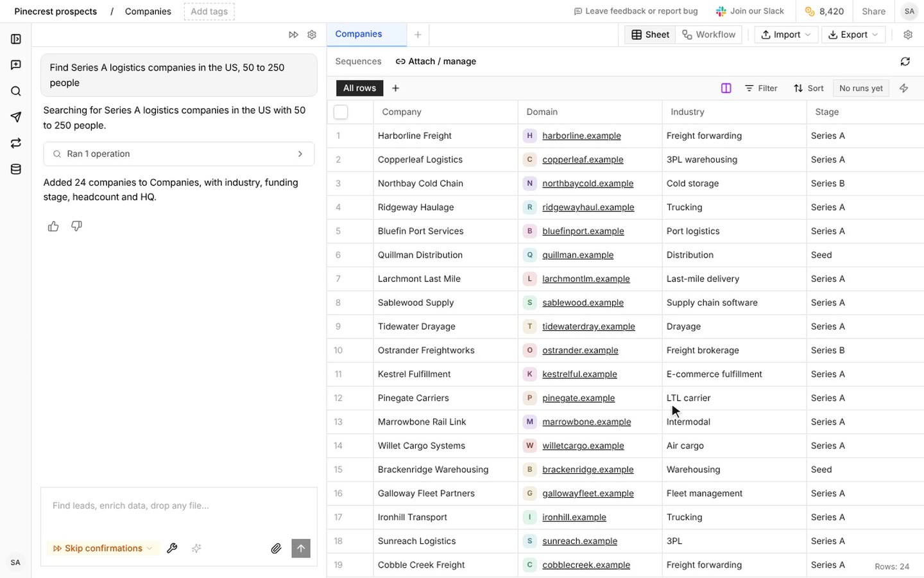This screenshot has width=924, height=578.
Task: Select the All rows view tab
Action: pos(359,88)
